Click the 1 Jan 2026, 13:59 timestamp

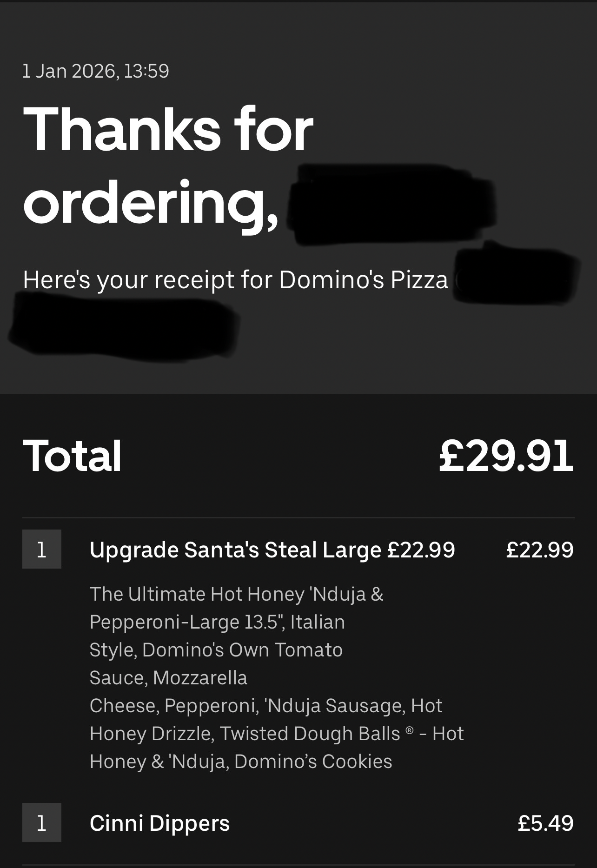(x=96, y=71)
